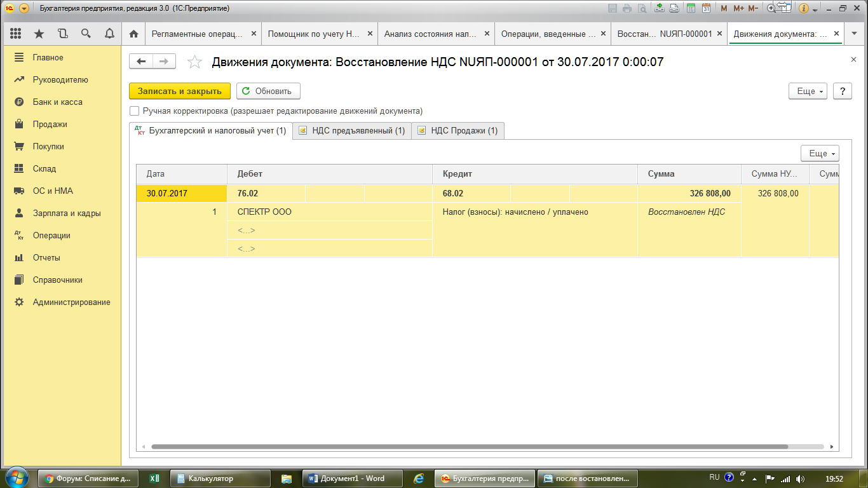868x488 pixels.
Task: Click the M+ memory add button
Action: (x=738, y=8)
